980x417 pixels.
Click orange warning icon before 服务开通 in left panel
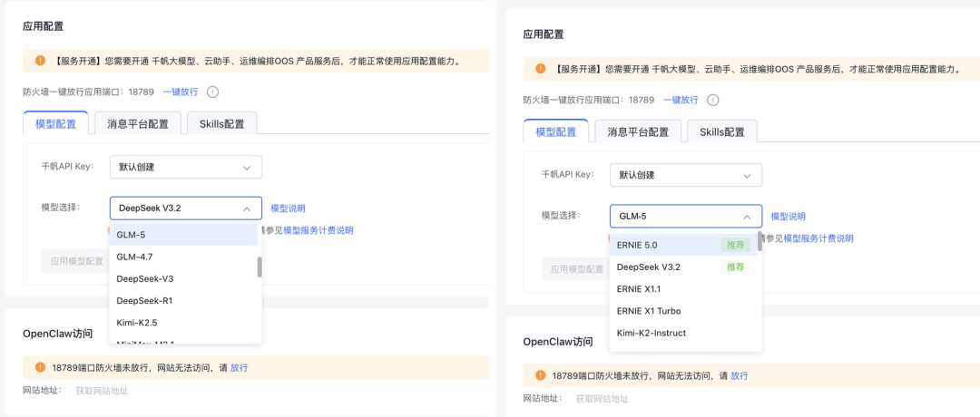click(40, 61)
